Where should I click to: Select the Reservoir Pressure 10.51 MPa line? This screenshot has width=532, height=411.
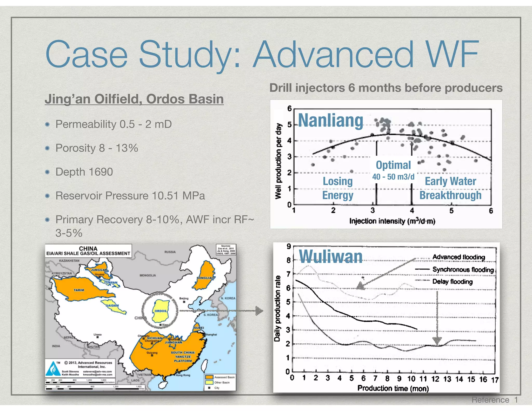[130, 196]
